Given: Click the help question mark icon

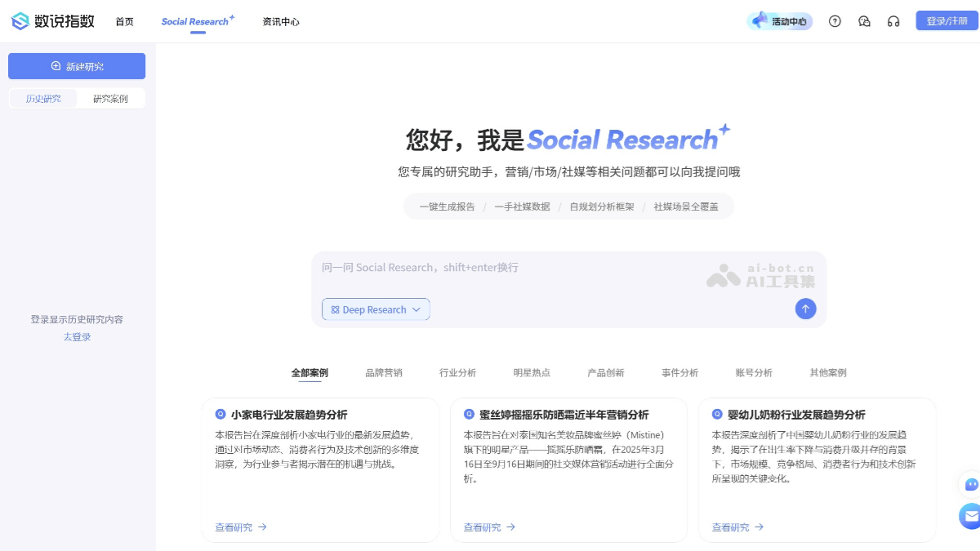Looking at the screenshot, I should click(x=835, y=21).
